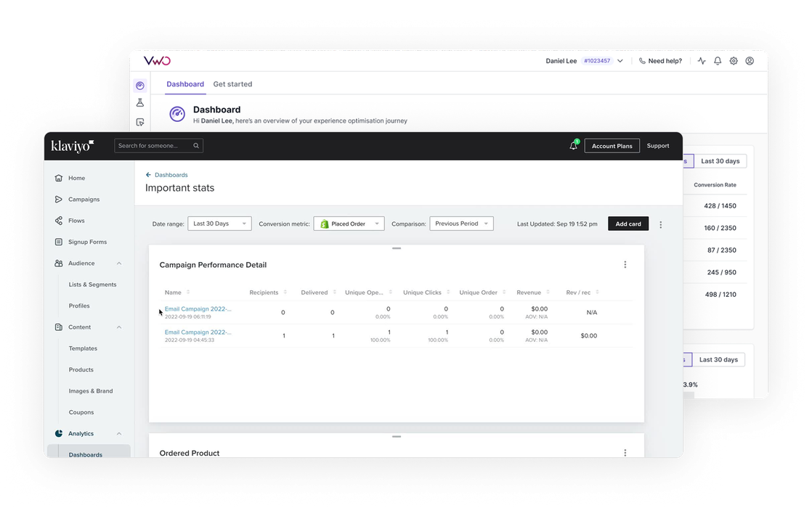Open three-dot menu next to Add card

click(660, 224)
